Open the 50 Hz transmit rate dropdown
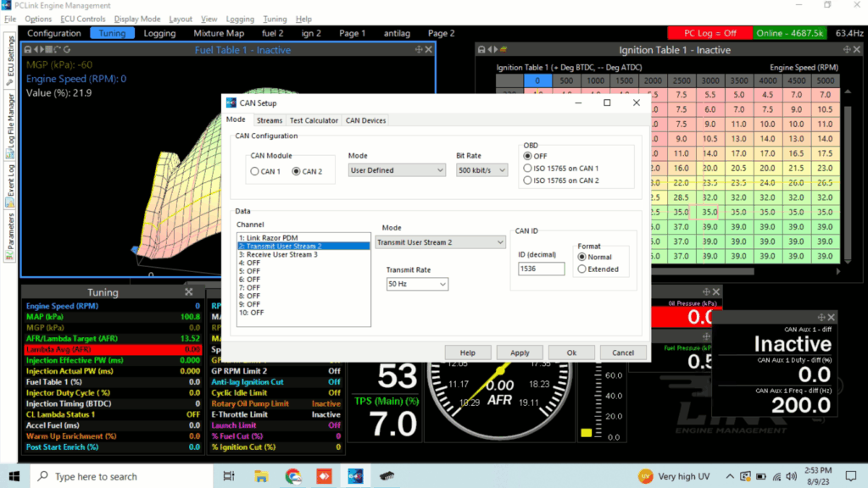This screenshot has width=868, height=488. click(x=417, y=284)
